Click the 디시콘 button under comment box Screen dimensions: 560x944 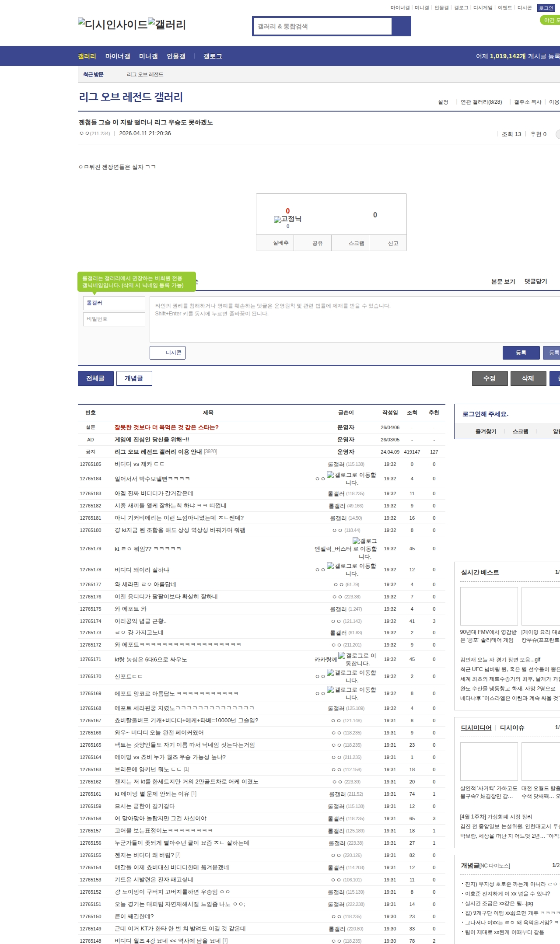pyautogui.click(x=168, y=353)
